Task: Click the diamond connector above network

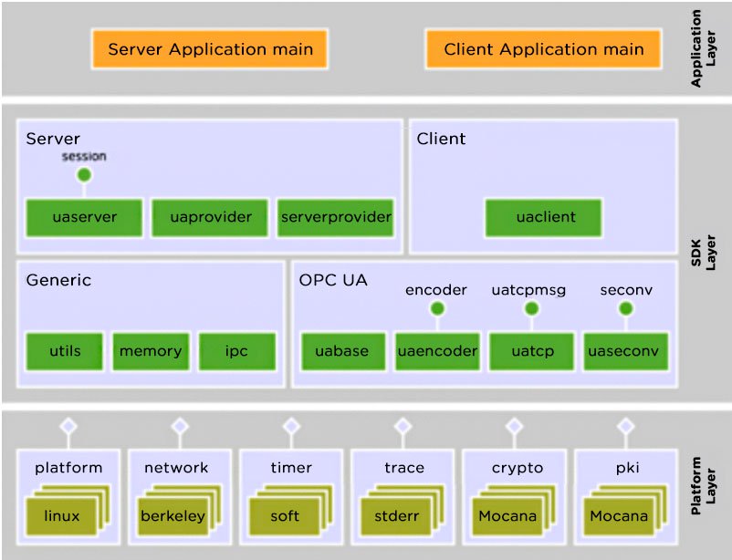Action: click(180, 426)
